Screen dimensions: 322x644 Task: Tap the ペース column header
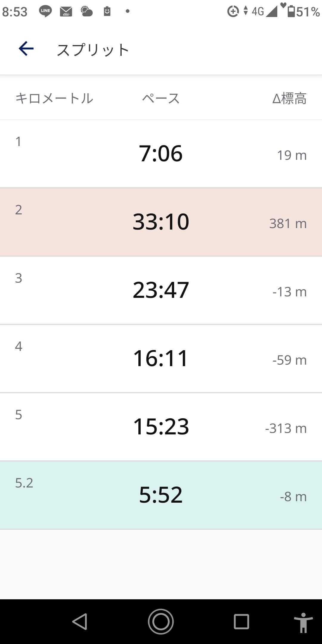pos(161,98)
